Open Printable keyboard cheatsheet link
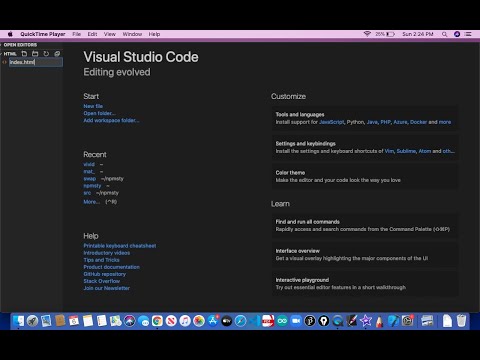The height and width of the screenshot is (360, 480). (120, 246)
